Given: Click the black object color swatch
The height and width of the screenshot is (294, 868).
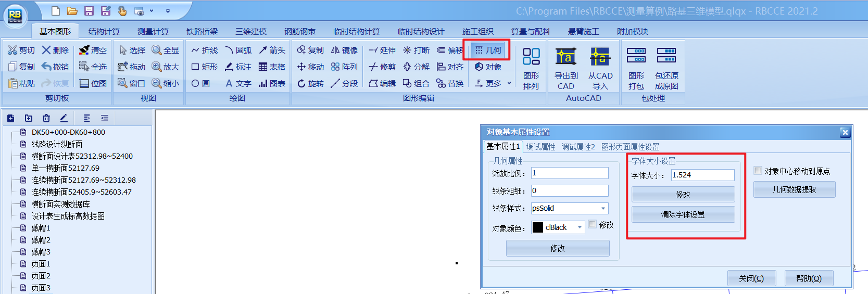Looking at the screenshot, I should [538, 227].
